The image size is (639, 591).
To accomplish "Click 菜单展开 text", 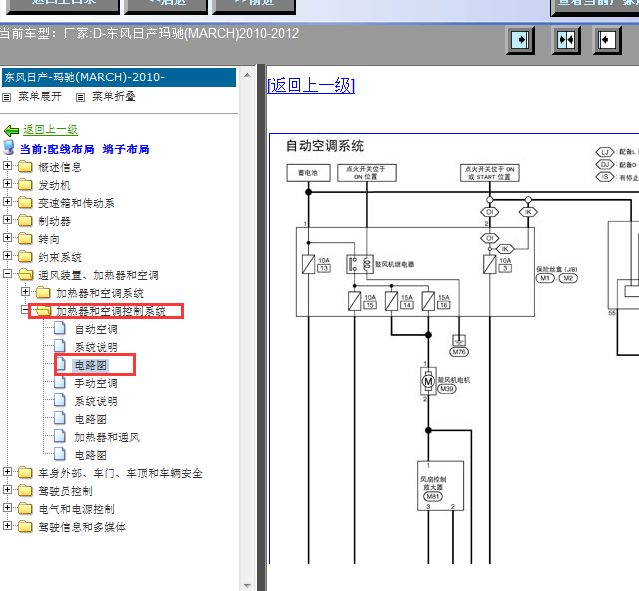I will point(40,97).
